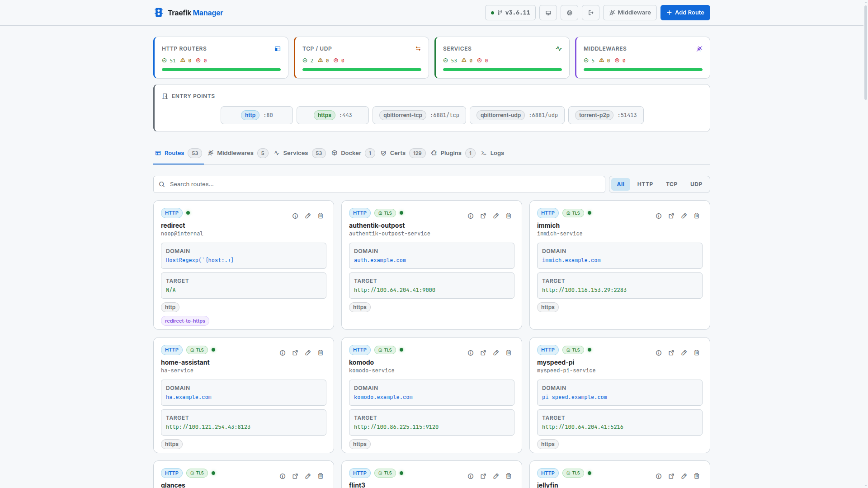Image resolution: width=868 pixels, height=488 pixels.
Task: Click the Search routes input field
Action: pos(379,184)
